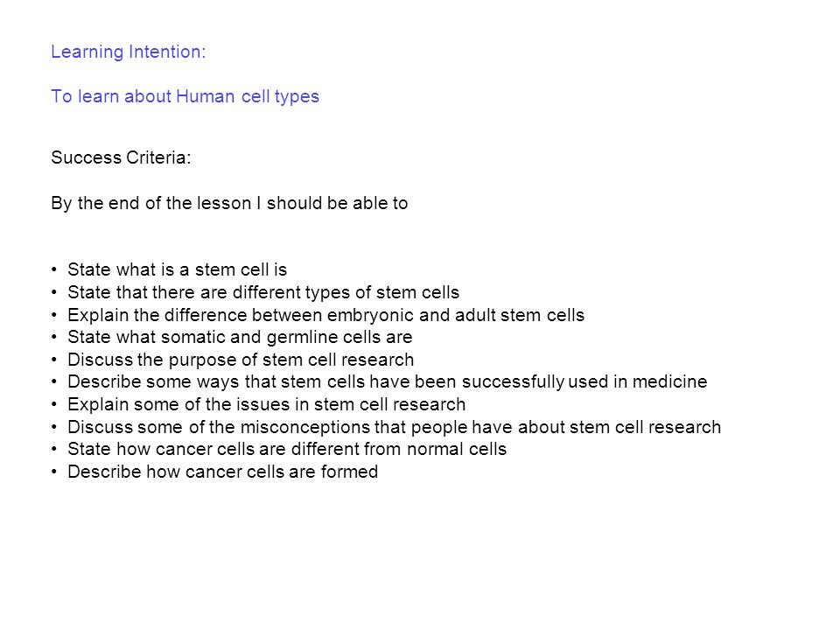Click the word 'medicine' ending the sixth bullet

(669, 382)
